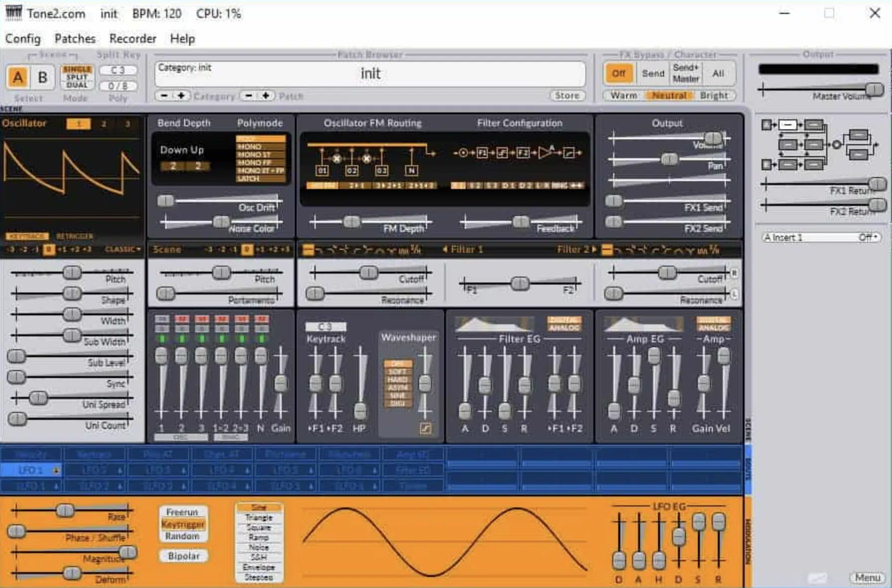Select the RING filter configuration option
Viewport: 892px width, 588px height.
(x=559, y=186)
